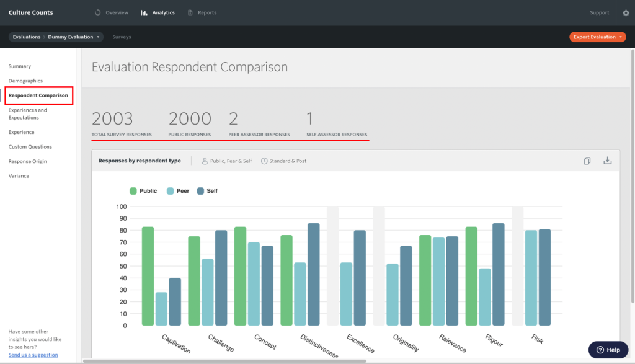The image size is (635, 364).
Task: Open the Public, Peer & Self filter
Action: pyautogui.click(x=226, y=161)
